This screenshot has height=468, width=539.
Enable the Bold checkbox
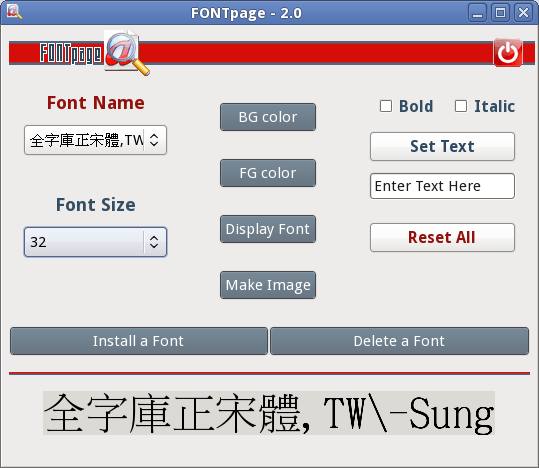pyautogui.click(x=386, y=106)
